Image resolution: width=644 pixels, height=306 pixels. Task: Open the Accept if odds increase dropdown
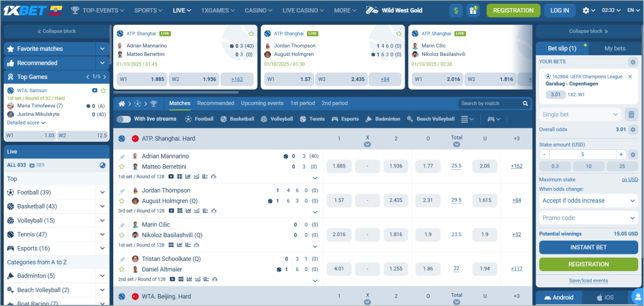coord(588,201)
